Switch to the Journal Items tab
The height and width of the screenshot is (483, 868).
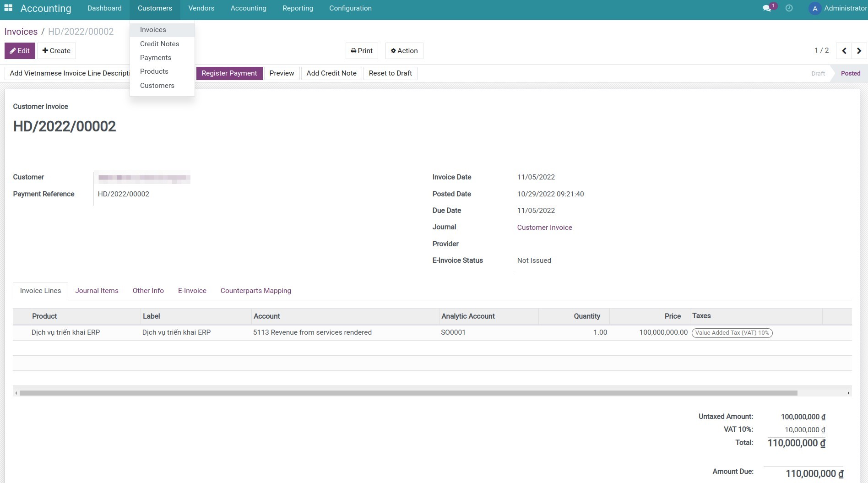97,290
